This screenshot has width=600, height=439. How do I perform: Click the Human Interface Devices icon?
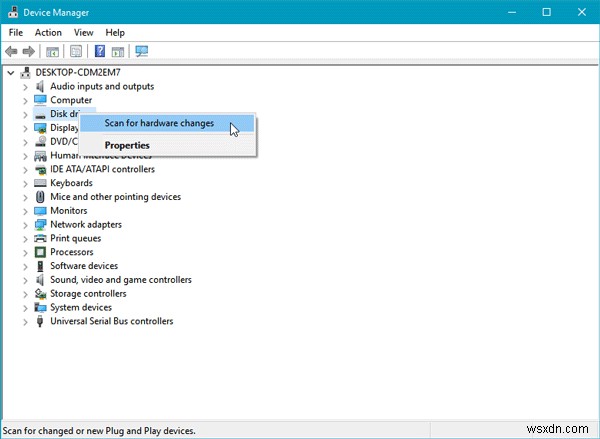point(40,156)
